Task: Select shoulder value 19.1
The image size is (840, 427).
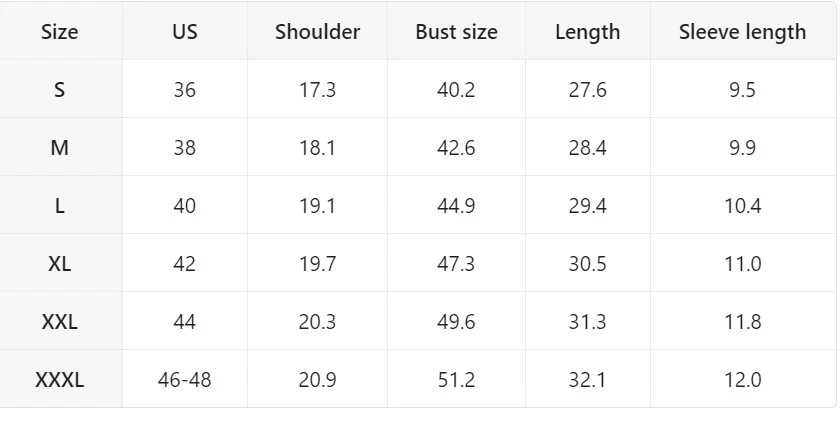Action: (317, 206)
